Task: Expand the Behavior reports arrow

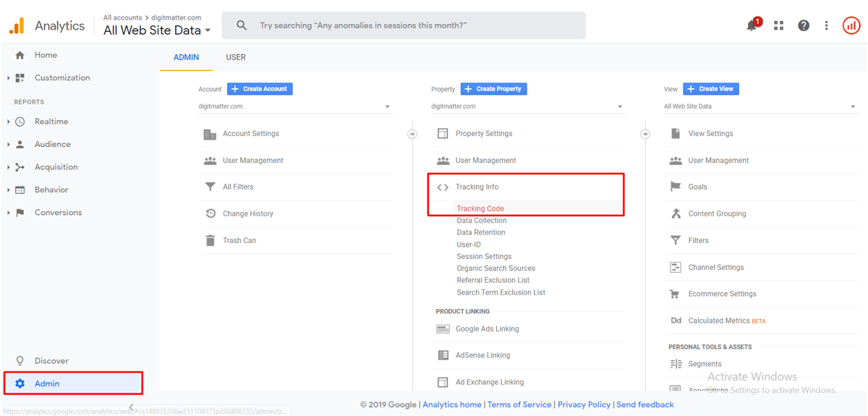Action: pos(9,190)
